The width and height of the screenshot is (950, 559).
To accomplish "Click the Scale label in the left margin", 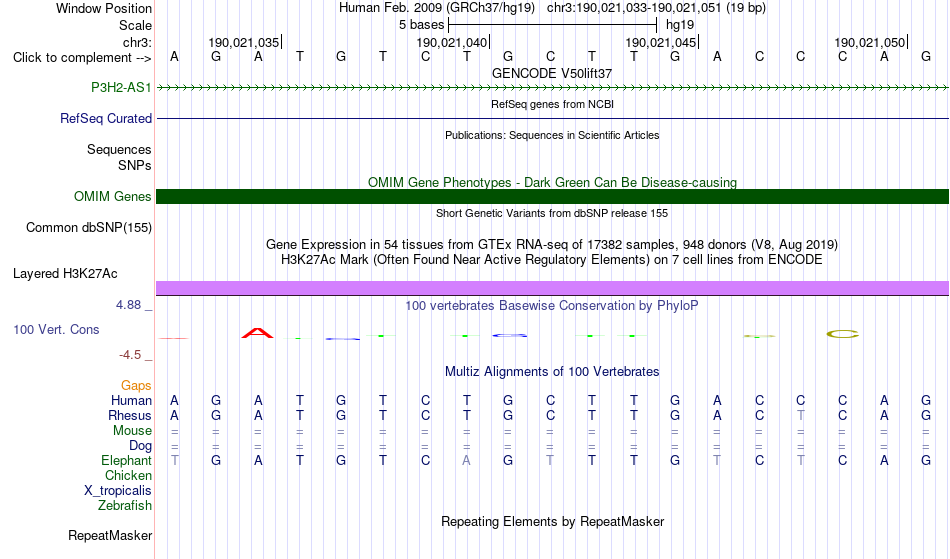I will (136, 25).
